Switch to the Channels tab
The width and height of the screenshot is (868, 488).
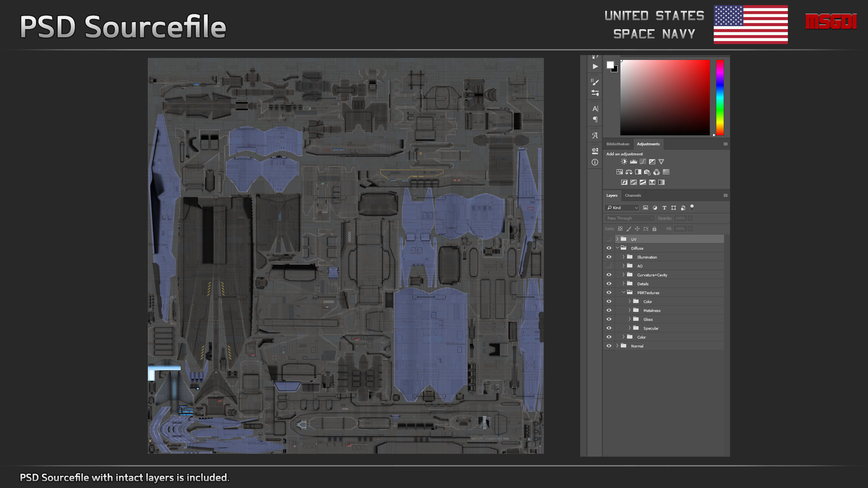tap(633, 195)
